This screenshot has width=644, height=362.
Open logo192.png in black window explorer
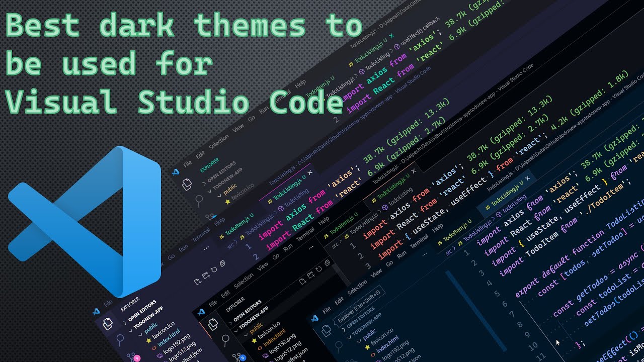(x=283, y=343)
